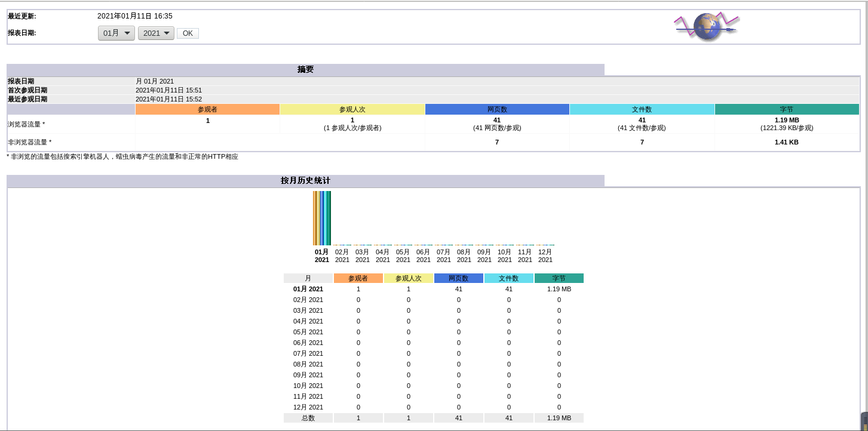Click the 05月 2021 label under the chart
Viewport: 868px width, 431px height.
pos(403,255)
